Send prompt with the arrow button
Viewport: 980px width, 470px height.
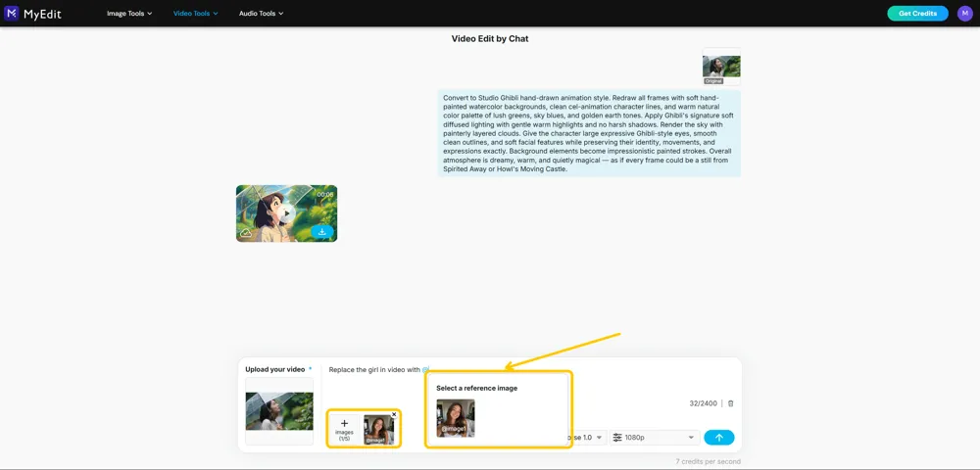click(x=718, y=438)
